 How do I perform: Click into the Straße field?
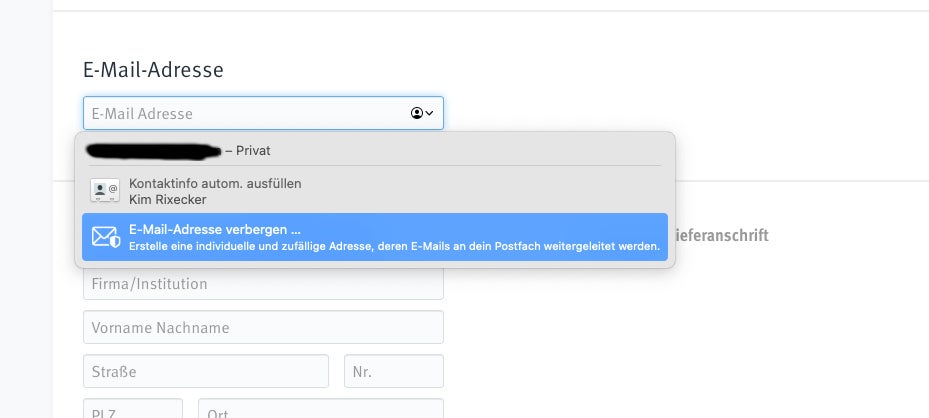206,371
